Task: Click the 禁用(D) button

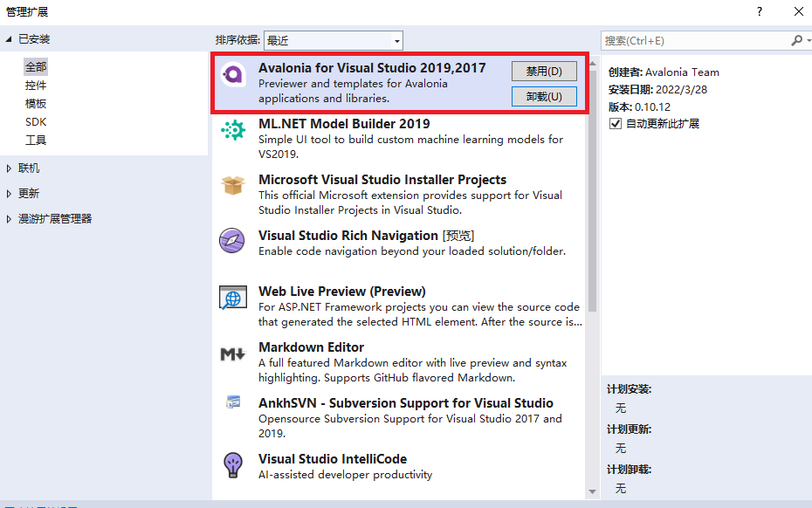Action: click(x=544, y=72)
